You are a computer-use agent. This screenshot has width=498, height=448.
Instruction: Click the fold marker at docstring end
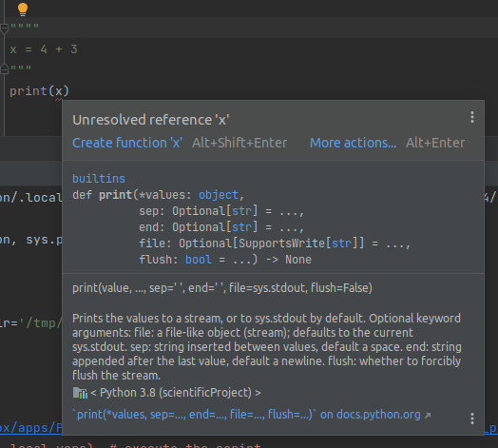coord(4,68)
